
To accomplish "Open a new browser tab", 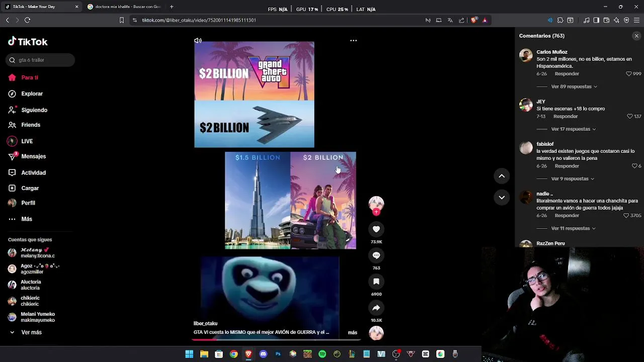I will [x=172, y=7].
